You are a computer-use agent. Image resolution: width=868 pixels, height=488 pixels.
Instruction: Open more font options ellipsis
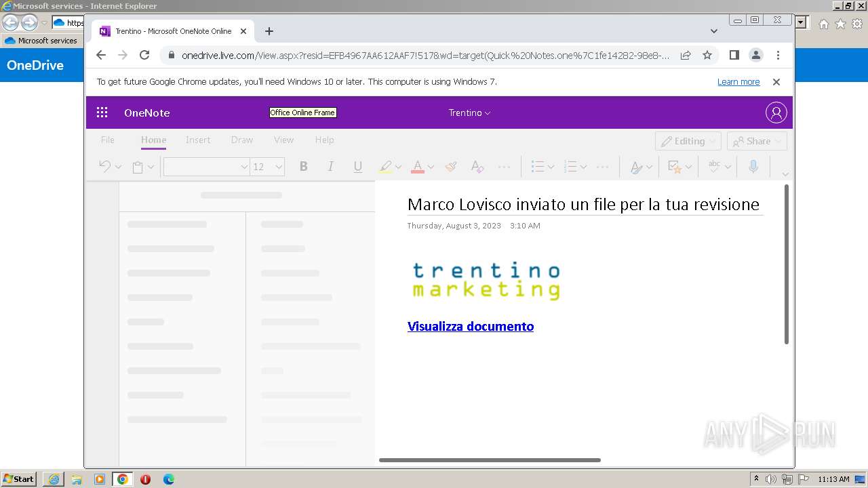(x=504, y=166)
